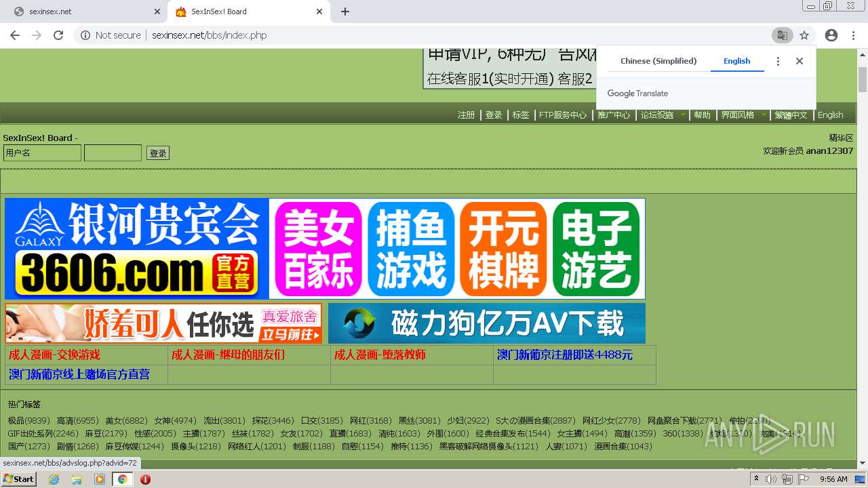The image size is (868, 488).
Task: Open 标签 tags link in nav bar
Action: [x=521, y=115]
